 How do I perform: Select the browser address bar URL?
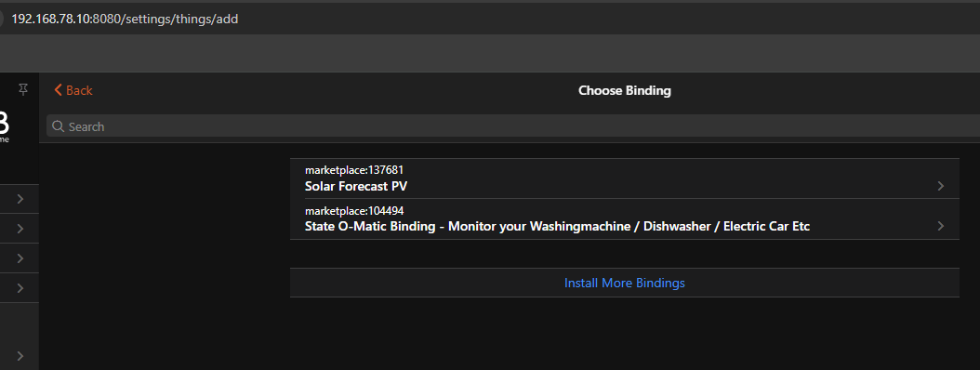125,19
